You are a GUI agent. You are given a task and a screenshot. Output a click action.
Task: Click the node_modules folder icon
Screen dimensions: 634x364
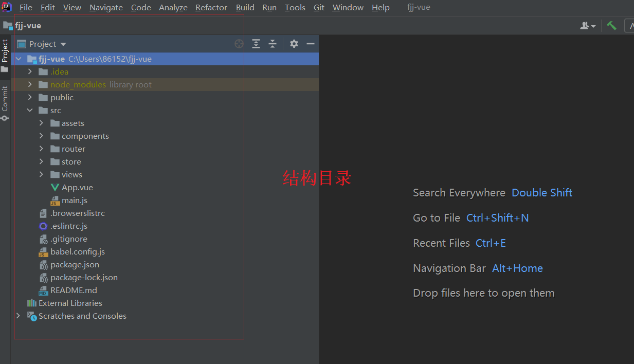[x=43, y=85]
